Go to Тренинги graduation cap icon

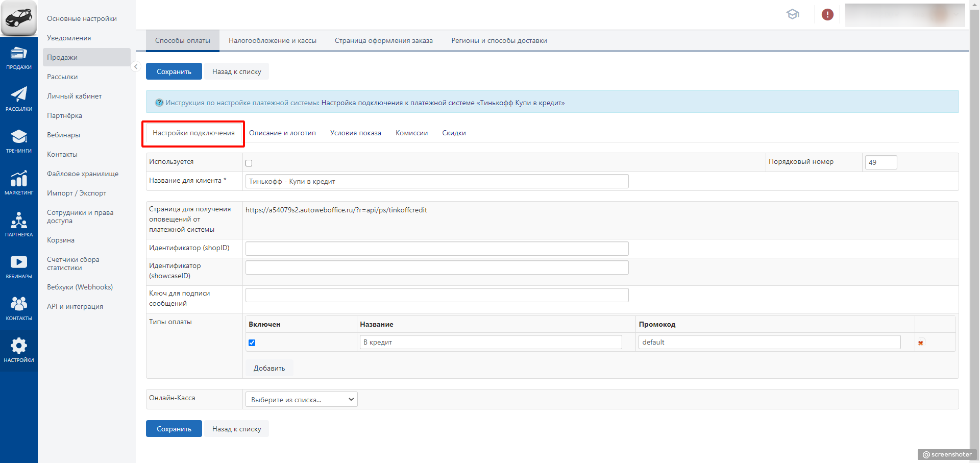click(x=19, y=141)
